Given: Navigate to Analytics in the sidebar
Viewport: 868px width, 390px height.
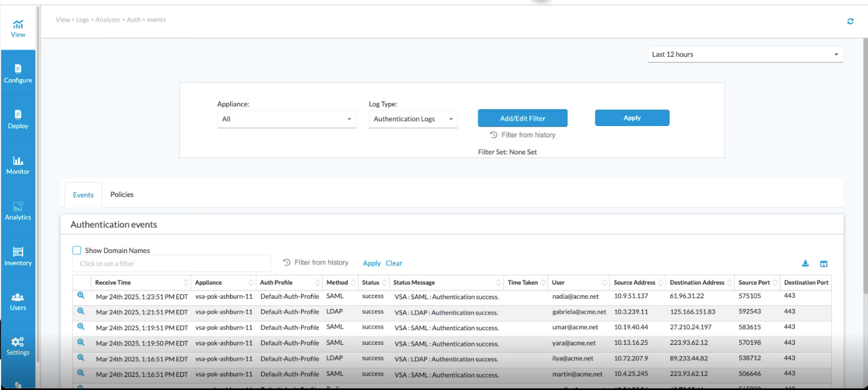Looking at the screenshot, I should [x=18, y=211].
